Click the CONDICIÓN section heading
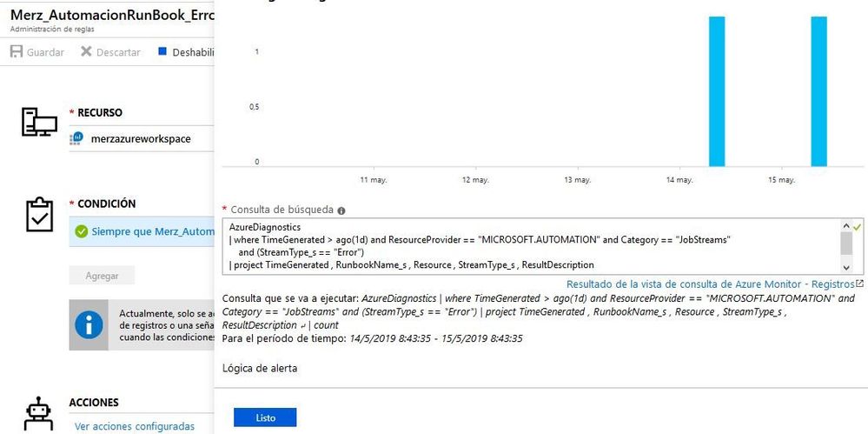 106,204
